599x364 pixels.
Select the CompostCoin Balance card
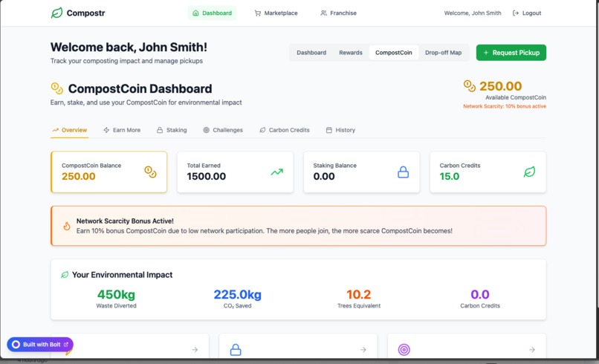click(109, 172)
